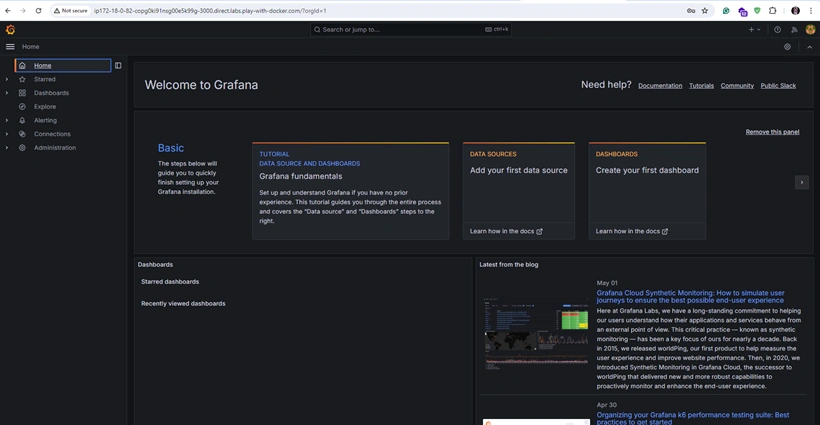Expand the Alerting section arrow
820x425 pixels.
point(7,120)
